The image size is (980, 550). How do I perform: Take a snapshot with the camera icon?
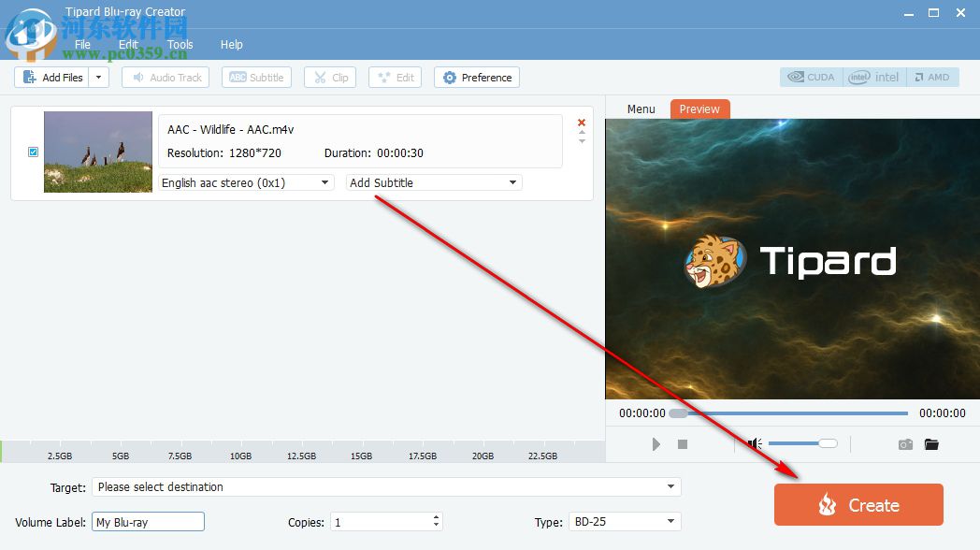coord(905,444)
